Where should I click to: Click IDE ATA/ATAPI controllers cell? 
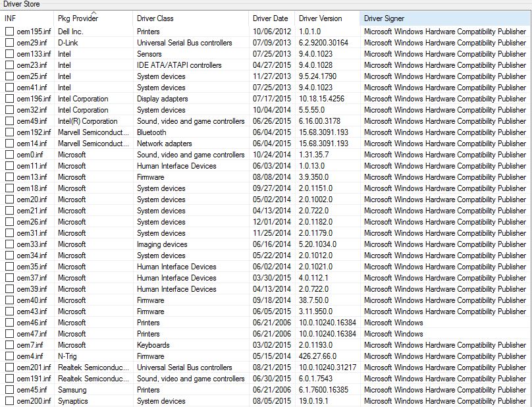(x=179, y=65)
